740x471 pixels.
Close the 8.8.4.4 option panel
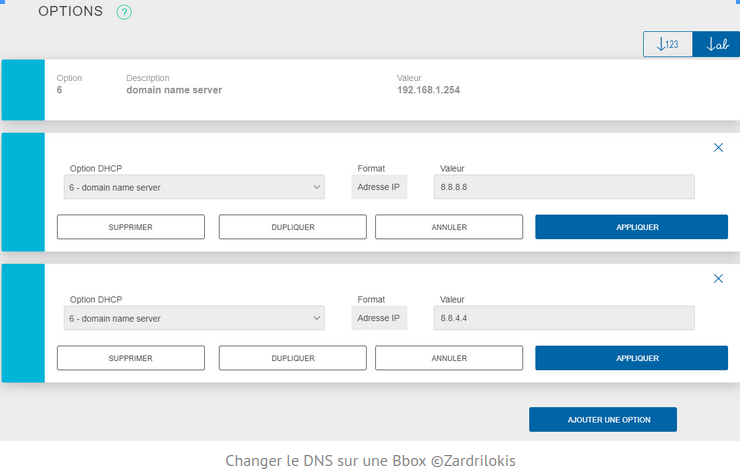pyautogui.click(x=717, y=278)
